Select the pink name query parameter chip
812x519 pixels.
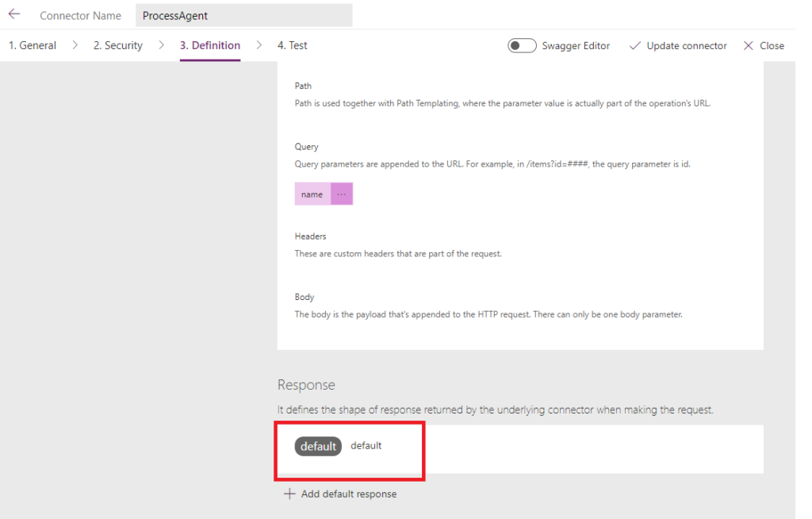click(312, 193)
